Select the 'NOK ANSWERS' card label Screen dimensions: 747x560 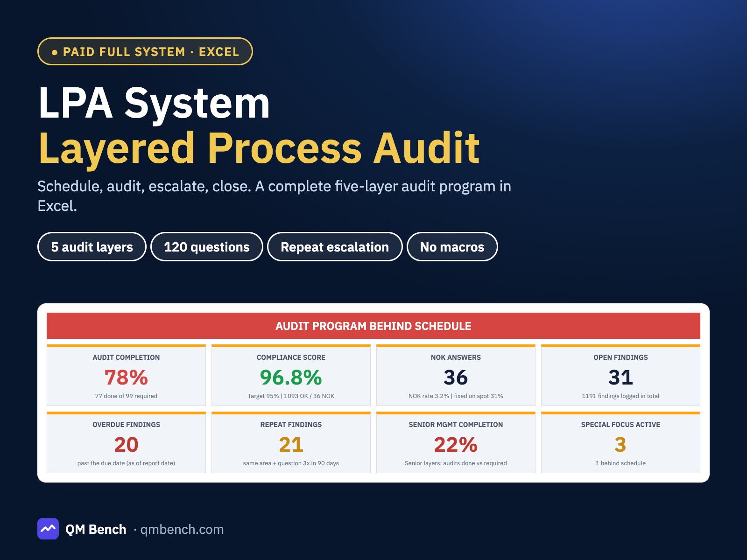[456, 357]
